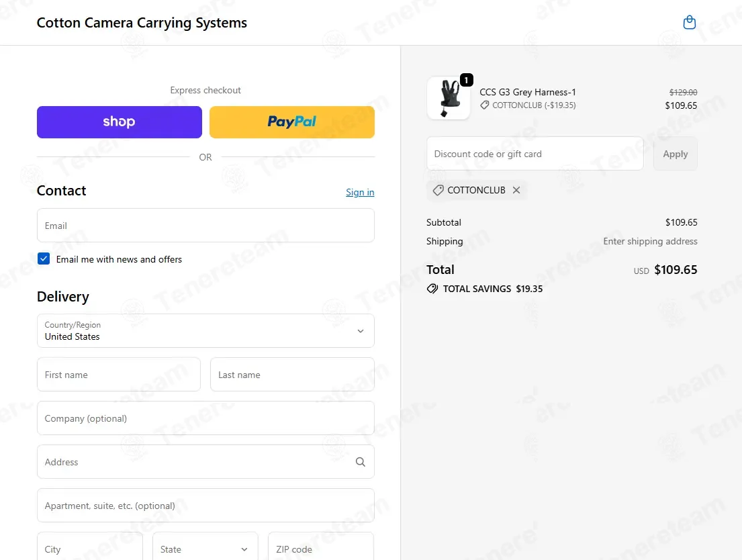Click the Total Savings tag icon
Screen dimensions: 742x560
[x=432, y=289]
